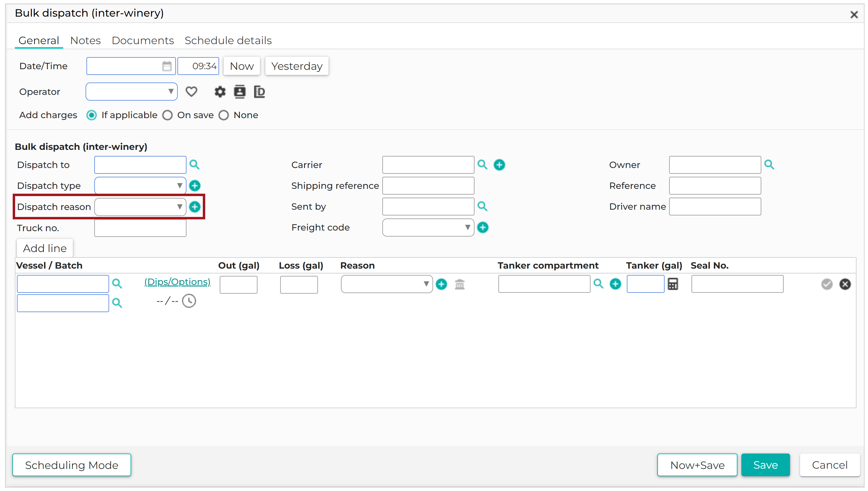The height and width of the screenshot is (491, 868).
Task: Click the clock icon next to --/--
Action: coord(189,301)
